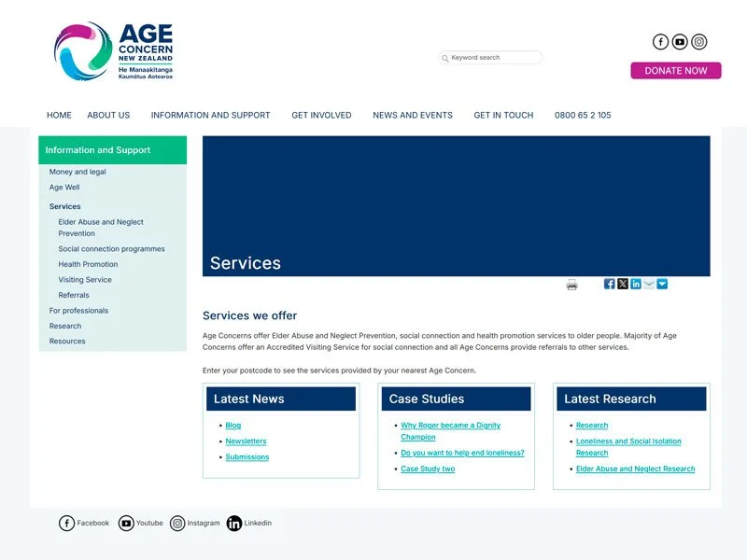Click the Keyword search input field
This screenshot has height=560, width=747.
tap(490, 57)
